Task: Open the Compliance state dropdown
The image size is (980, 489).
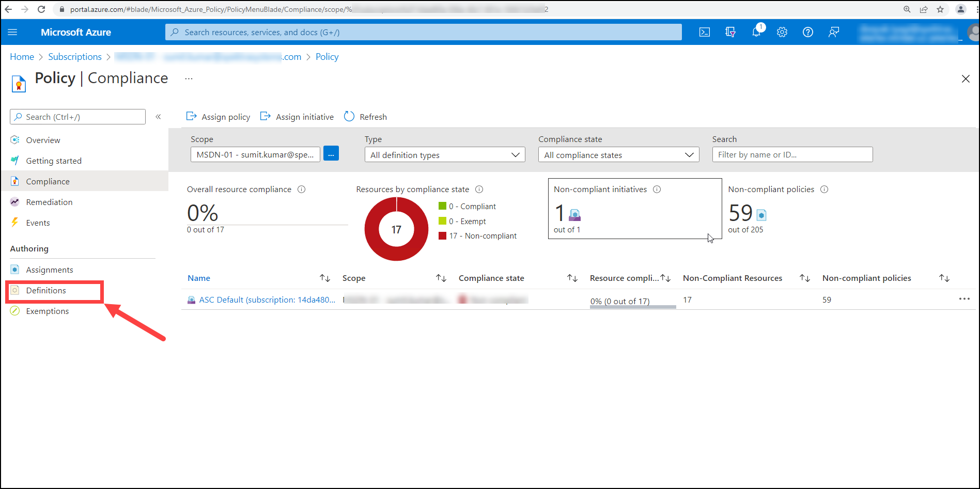Action: (618, 155)
